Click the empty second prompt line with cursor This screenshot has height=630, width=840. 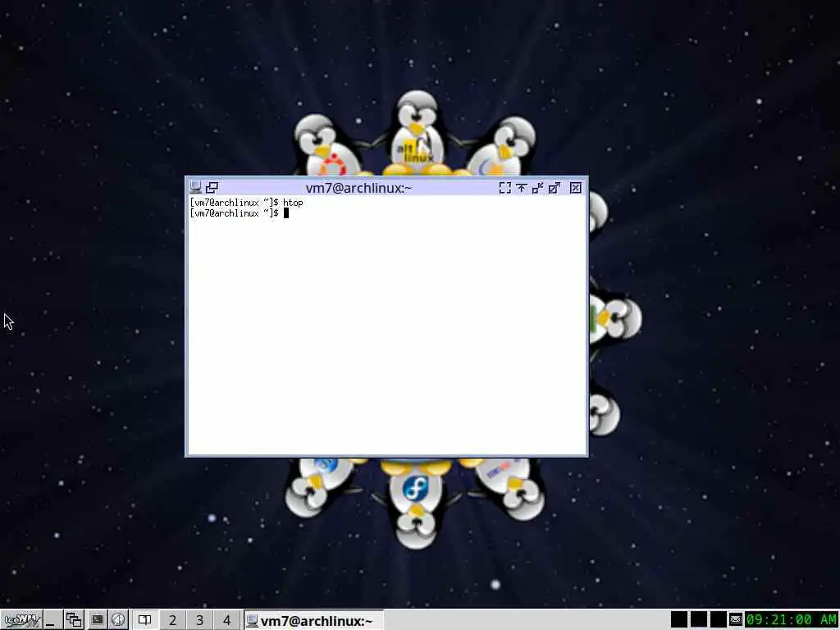pos(240,213)
